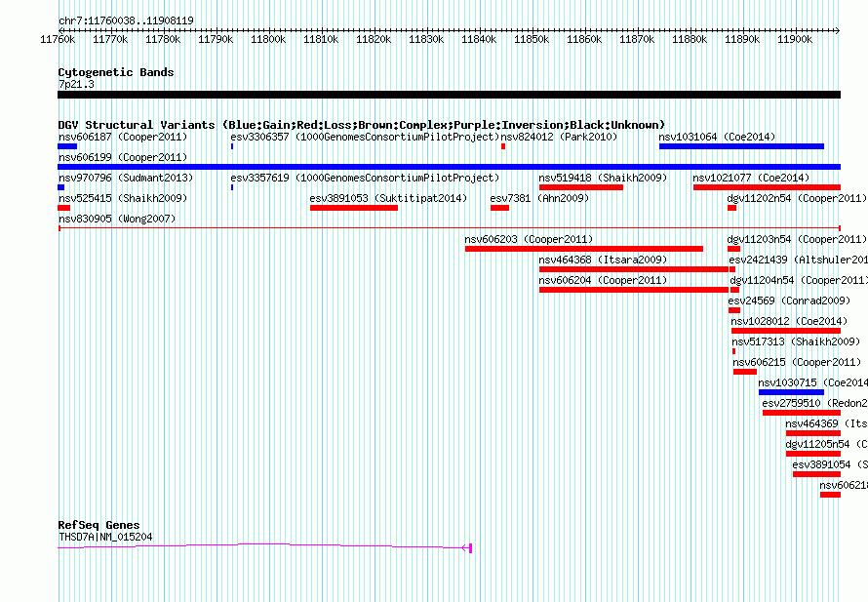This screenshot has height=602, width=868.
Task: Click the dgv11204n54 (Cooper2011) label
Action: click(798, 280)
